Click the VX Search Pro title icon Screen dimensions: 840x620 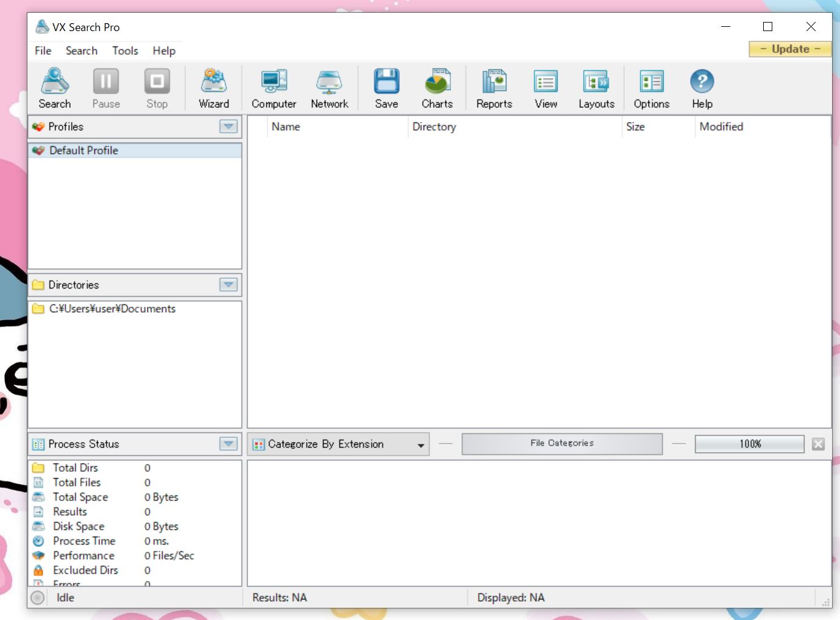(x=42, y=27)
